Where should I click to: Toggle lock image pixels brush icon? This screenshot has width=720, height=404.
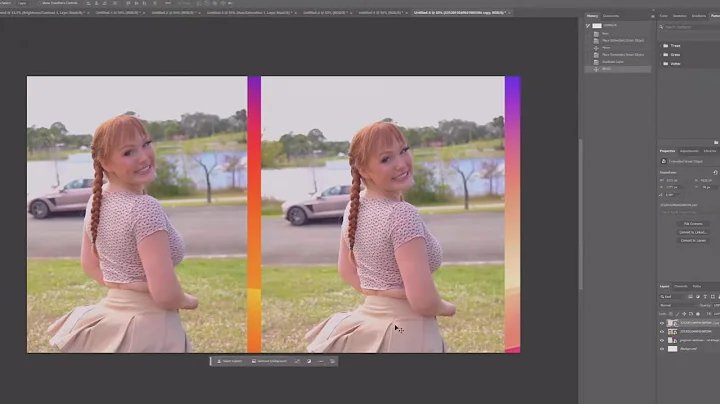click(677, 314)
